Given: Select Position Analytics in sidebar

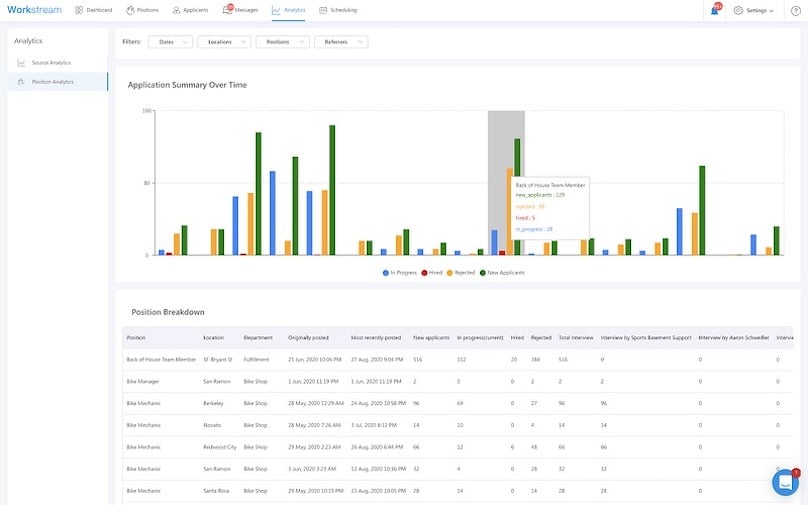Looking at the screenshot, I should coord(52,81).
